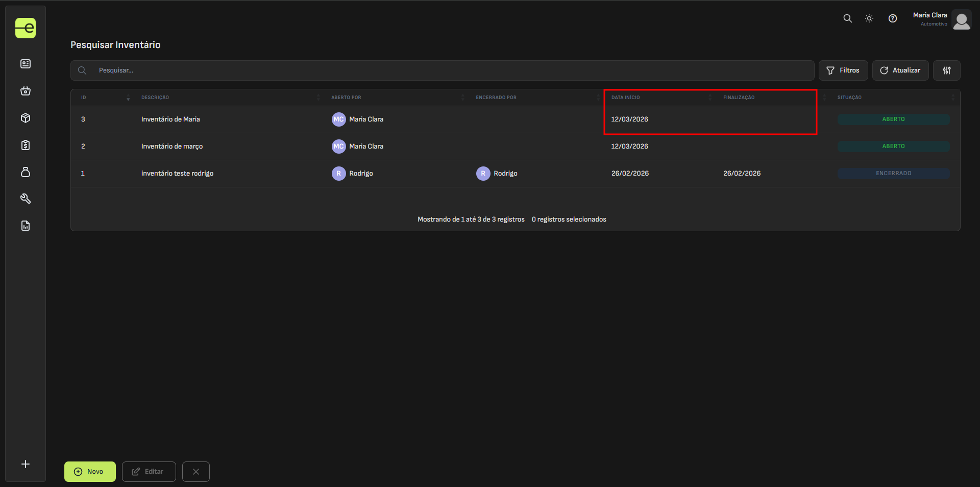Click start date 26/02/2026 in Data Início column
The width and height of the screenshot is (980, 487).
tap(630, 174)
